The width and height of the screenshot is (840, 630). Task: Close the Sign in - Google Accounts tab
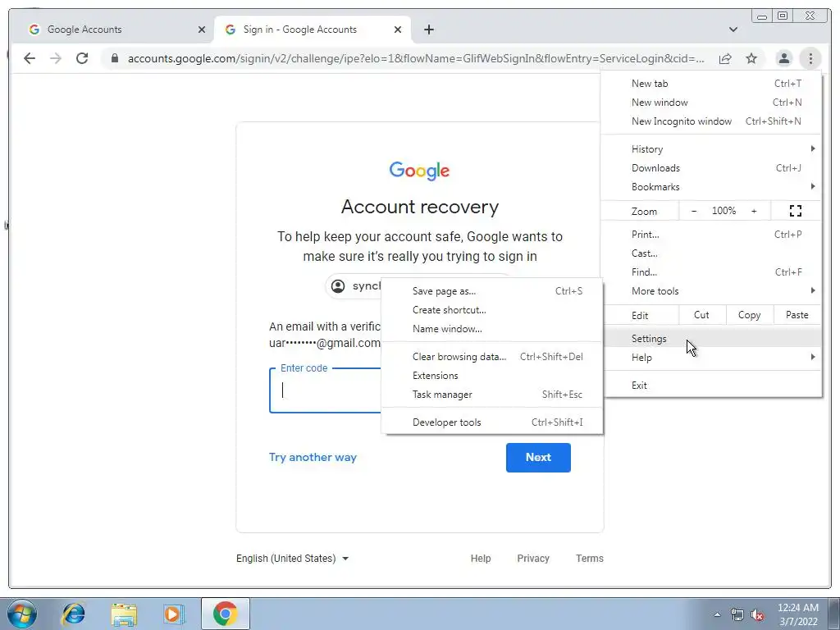point(398,30)
